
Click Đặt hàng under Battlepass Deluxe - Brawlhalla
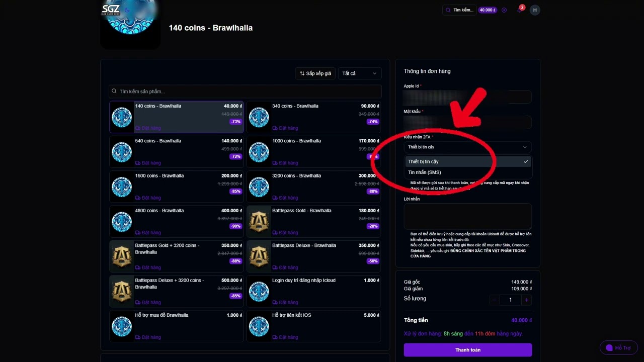coord(285,267)
